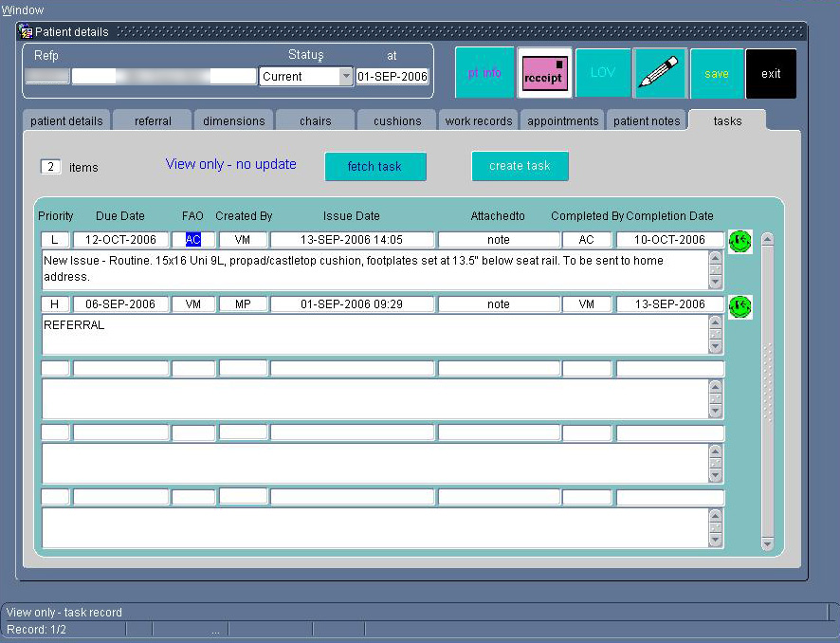
Task: Open the Status dropdown showing Current
Action: coord(346,77)
